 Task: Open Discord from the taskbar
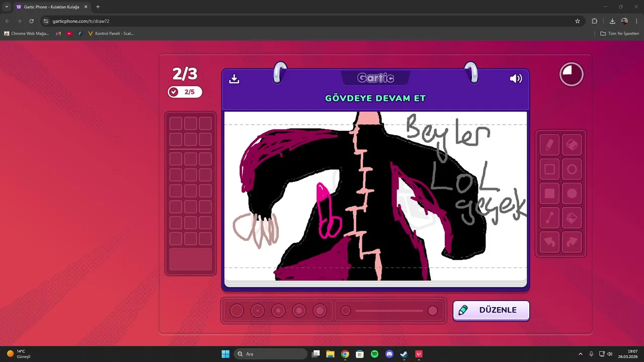point(389,354)
